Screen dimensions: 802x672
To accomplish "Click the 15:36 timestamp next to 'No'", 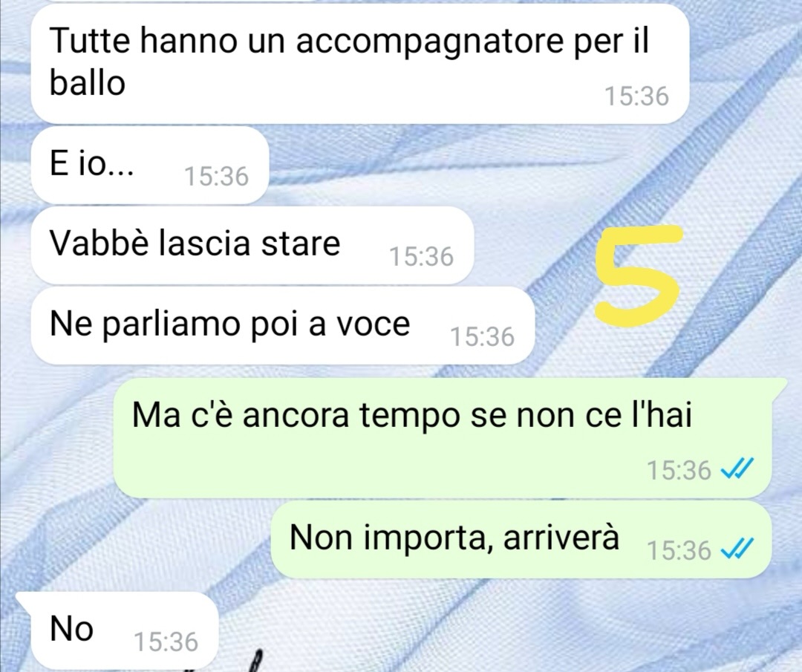I will point(166,642).
